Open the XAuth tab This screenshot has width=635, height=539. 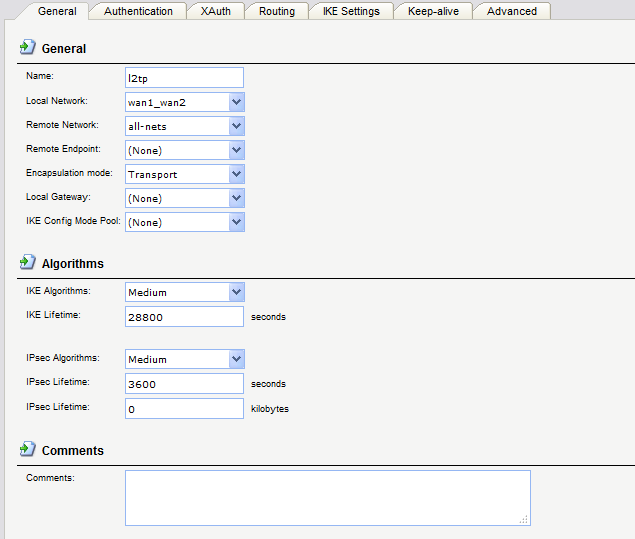click(x=214, y=11)
